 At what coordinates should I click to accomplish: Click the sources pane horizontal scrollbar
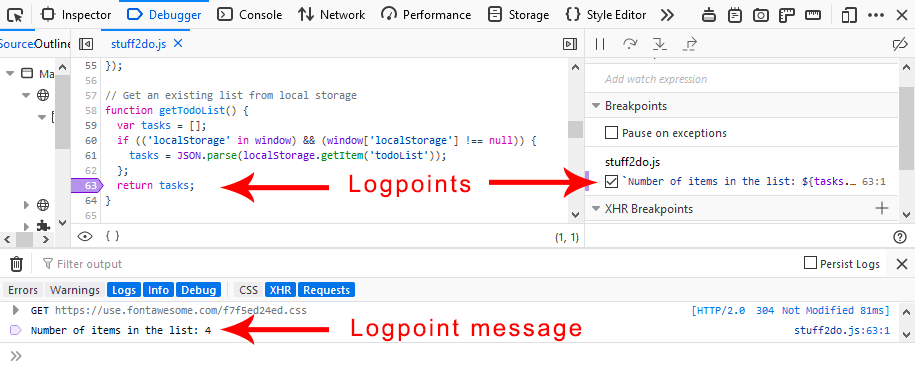(25, 239)
